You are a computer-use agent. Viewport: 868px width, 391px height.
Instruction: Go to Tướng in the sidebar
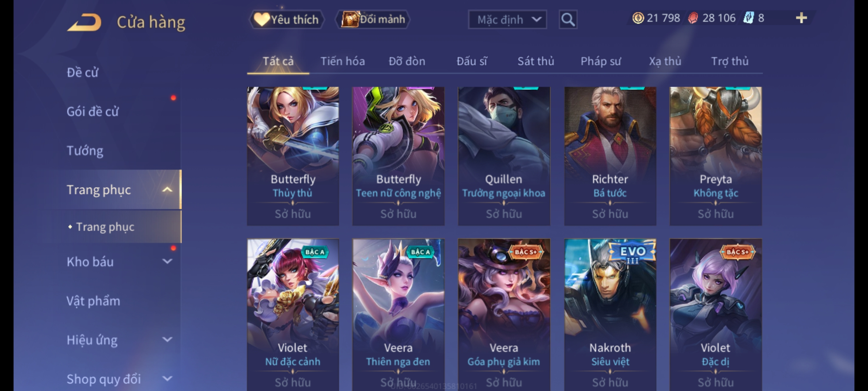pyautogui.click(x=85, y=151)
